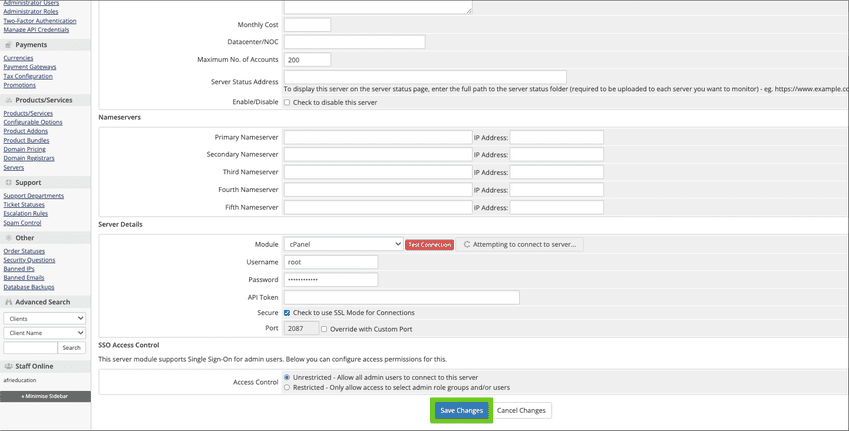
Task: Click the red Test Connection button
Action: click(x=430, y=244)
